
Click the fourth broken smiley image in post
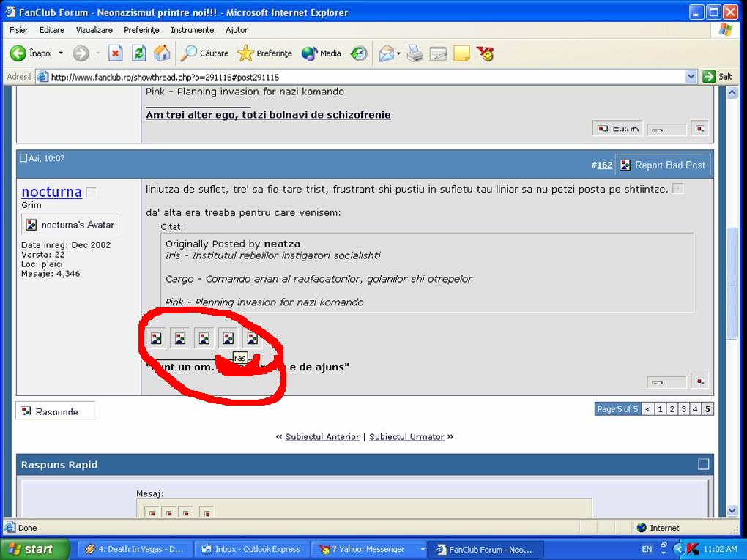pos(228,338)
